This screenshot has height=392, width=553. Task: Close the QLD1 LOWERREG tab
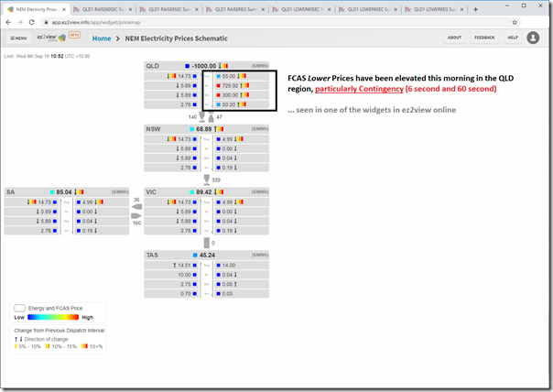[461, 9]
